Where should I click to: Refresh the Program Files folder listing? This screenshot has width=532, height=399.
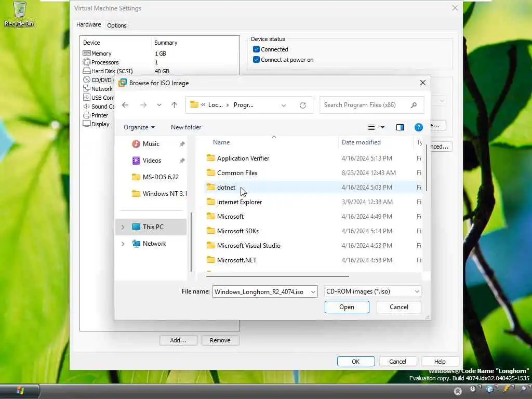(303, 105)
